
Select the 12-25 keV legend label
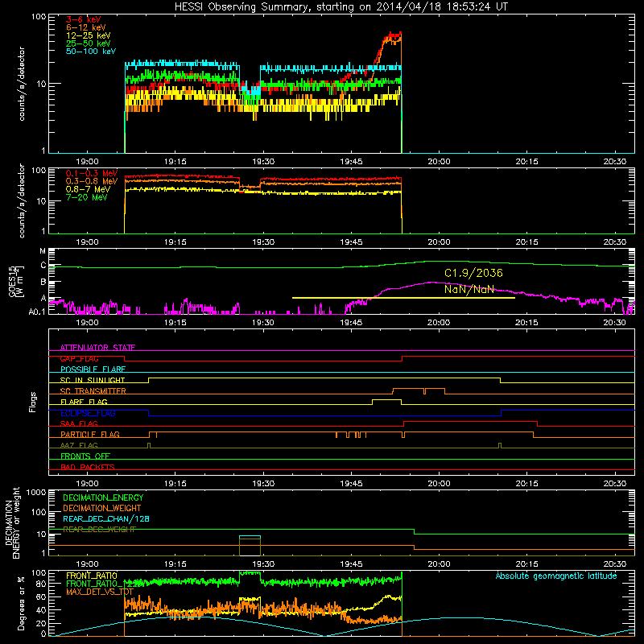(89, 35)
